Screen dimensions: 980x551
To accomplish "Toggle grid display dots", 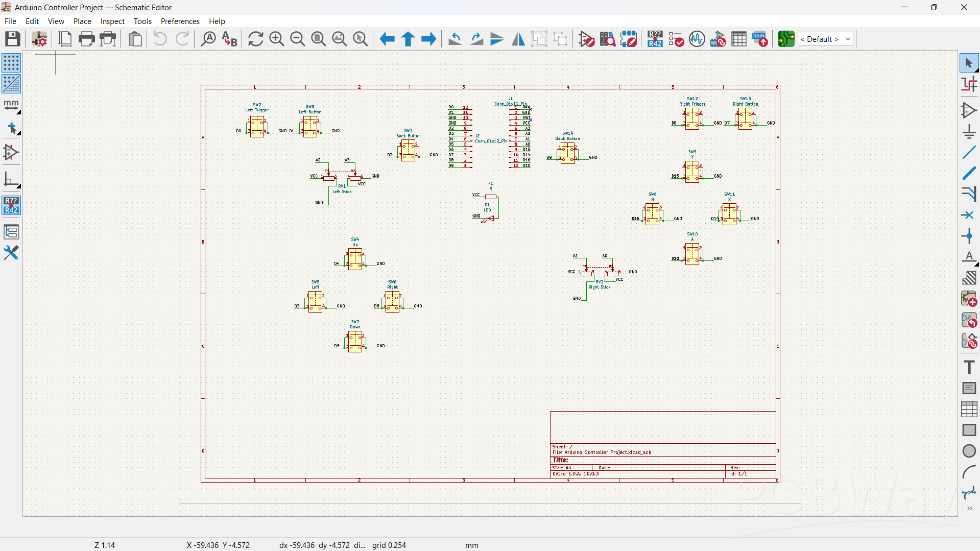I will 11,63.
